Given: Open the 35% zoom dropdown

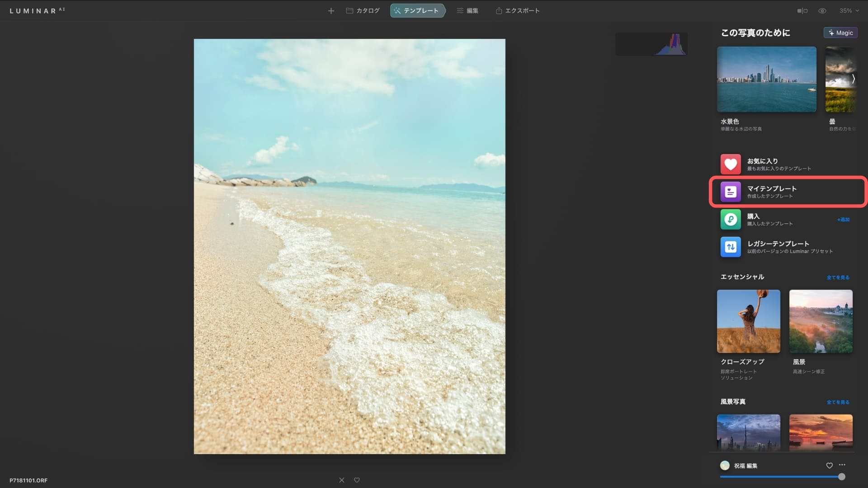Looking at the screenshot, I should pyautogui.click(x=849, y=11).
